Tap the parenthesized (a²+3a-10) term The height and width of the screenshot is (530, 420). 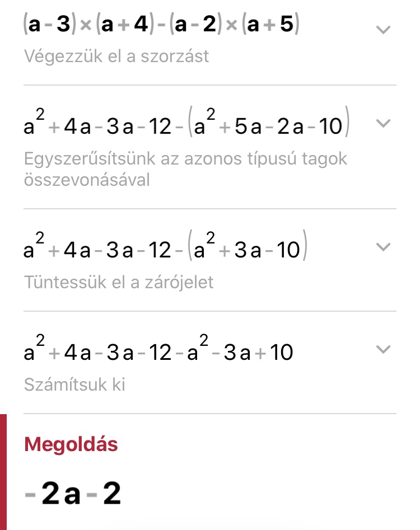[x=246, y=250]
